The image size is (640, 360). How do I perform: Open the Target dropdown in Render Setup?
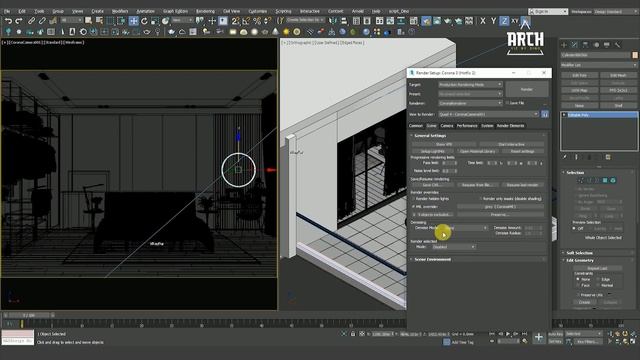[470, 84]
